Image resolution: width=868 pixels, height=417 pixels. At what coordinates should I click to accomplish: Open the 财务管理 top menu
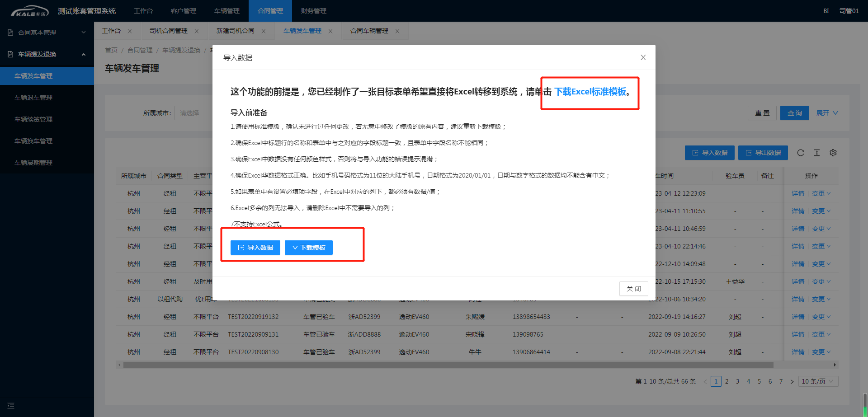[313, 11]
